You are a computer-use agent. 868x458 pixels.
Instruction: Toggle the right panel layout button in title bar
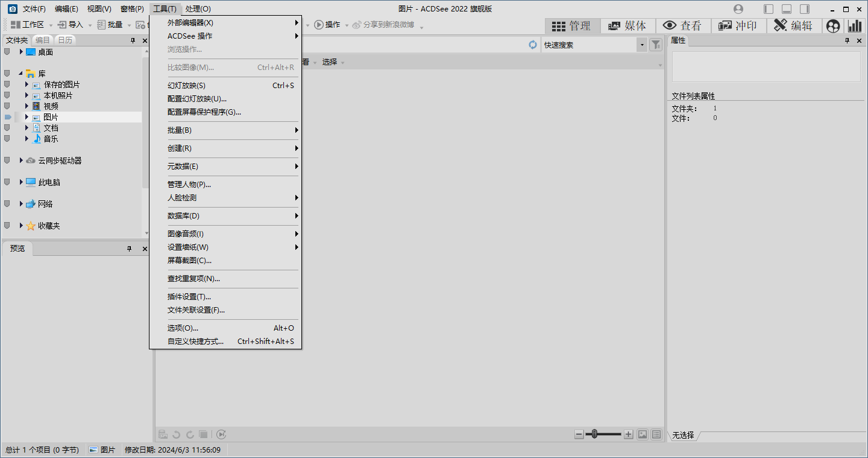(804, 9)
